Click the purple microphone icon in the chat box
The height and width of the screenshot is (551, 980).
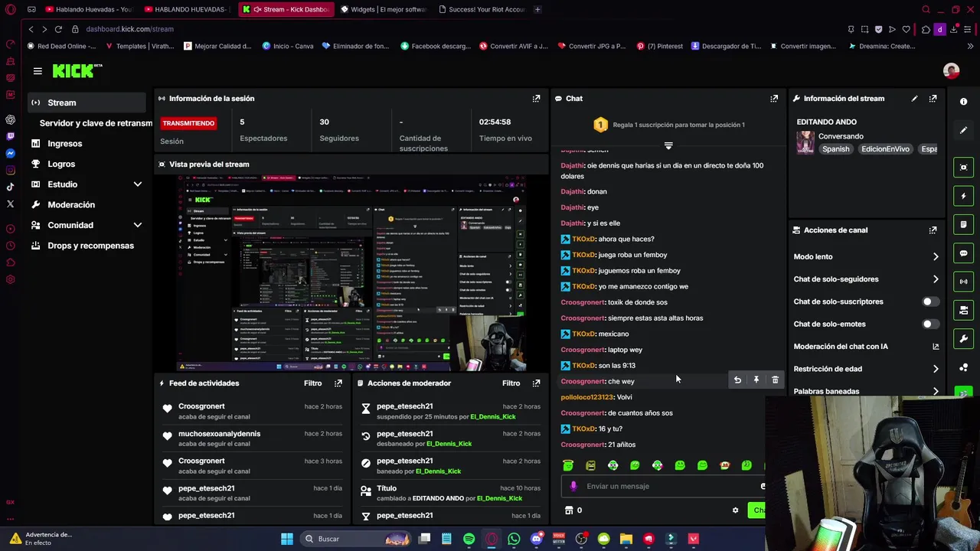[573, 486]
